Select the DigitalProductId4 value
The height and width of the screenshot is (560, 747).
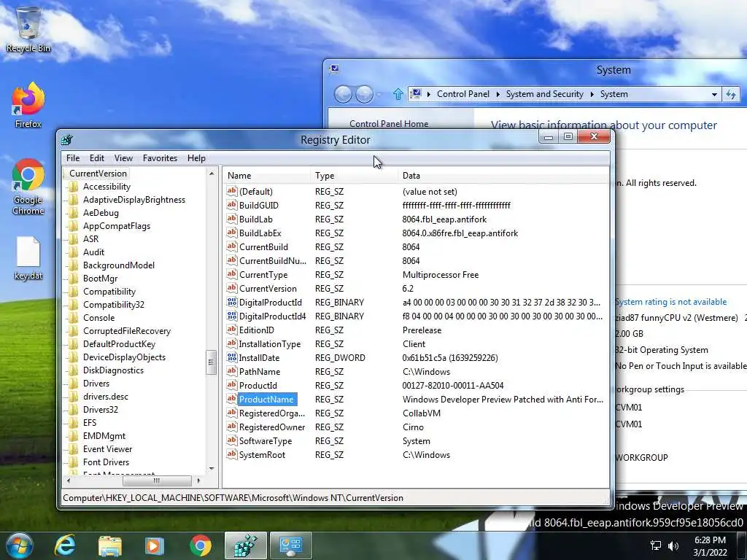click(273, 316)
